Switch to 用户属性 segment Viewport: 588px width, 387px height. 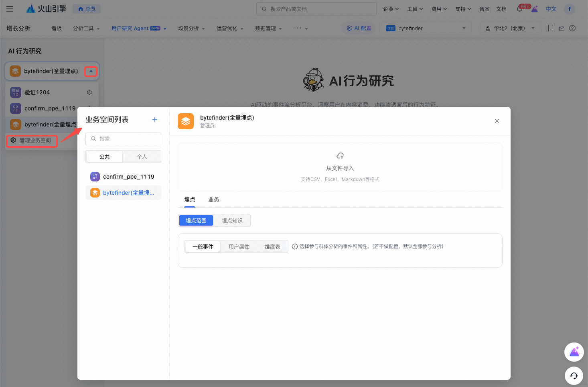(239, 246)
